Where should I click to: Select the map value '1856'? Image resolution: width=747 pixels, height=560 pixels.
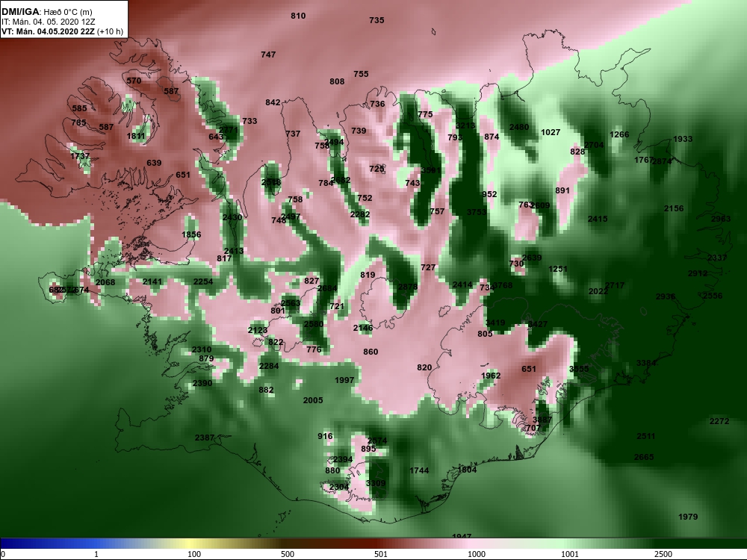(x=191, y=234)
